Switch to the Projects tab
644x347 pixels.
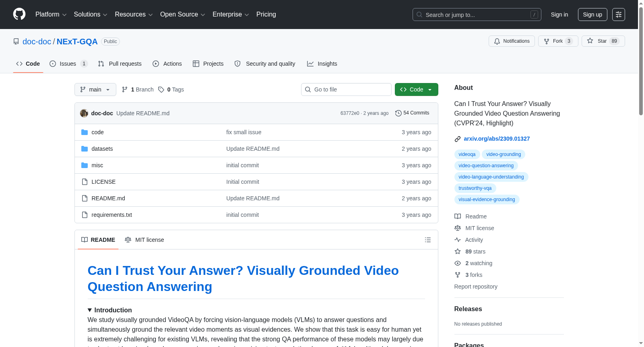tap(208, 64)
